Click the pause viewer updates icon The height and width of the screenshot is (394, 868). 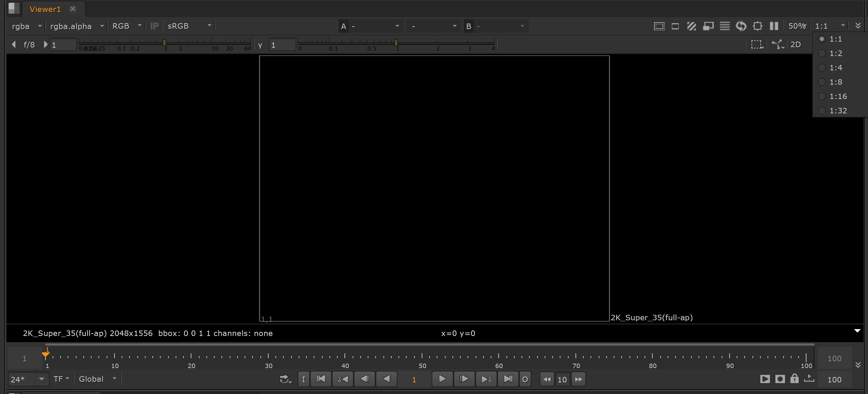click(774, 26)
